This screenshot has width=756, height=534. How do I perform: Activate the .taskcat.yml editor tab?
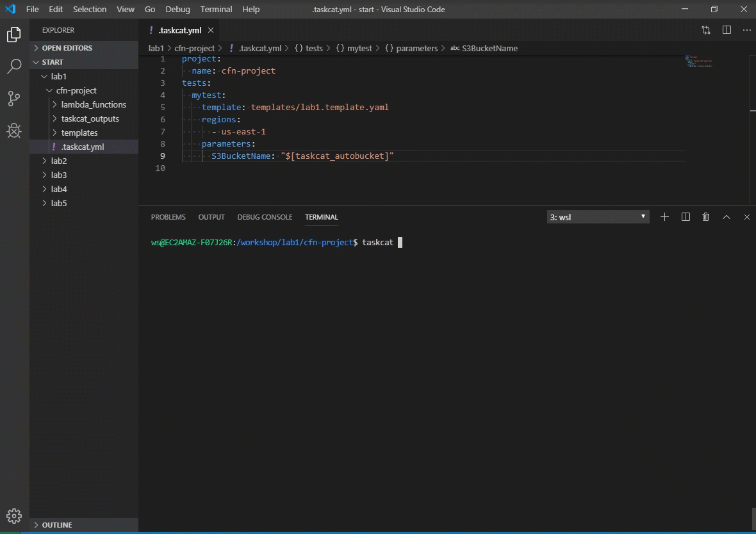pos(179,30)
